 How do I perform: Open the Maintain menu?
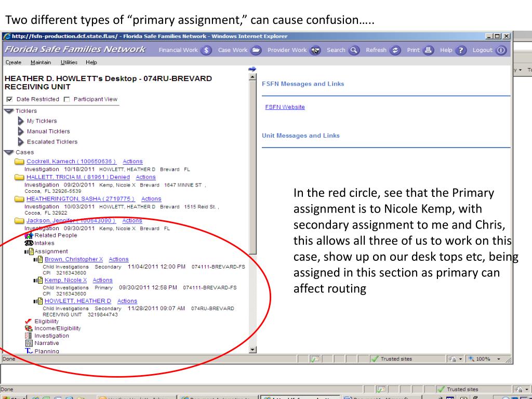point(41,62)
